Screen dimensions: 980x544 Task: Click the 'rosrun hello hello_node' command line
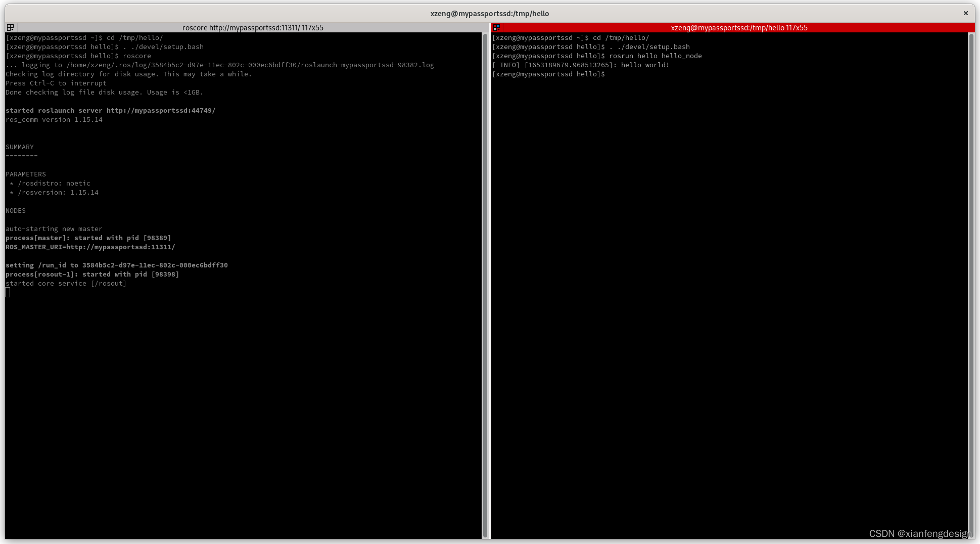point(597,56)
